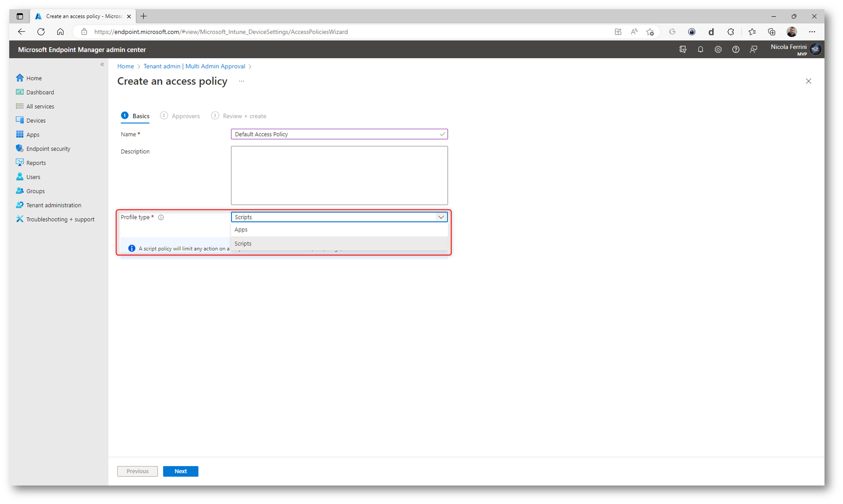Focus the browser address bar URL
Image resolution: width=843 pixels, height=504 pixels.
pos(221,32)
